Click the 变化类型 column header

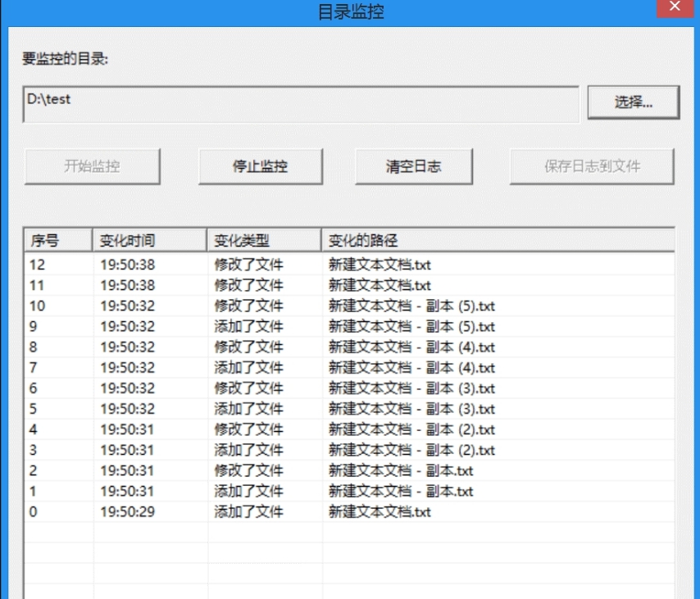261,239
